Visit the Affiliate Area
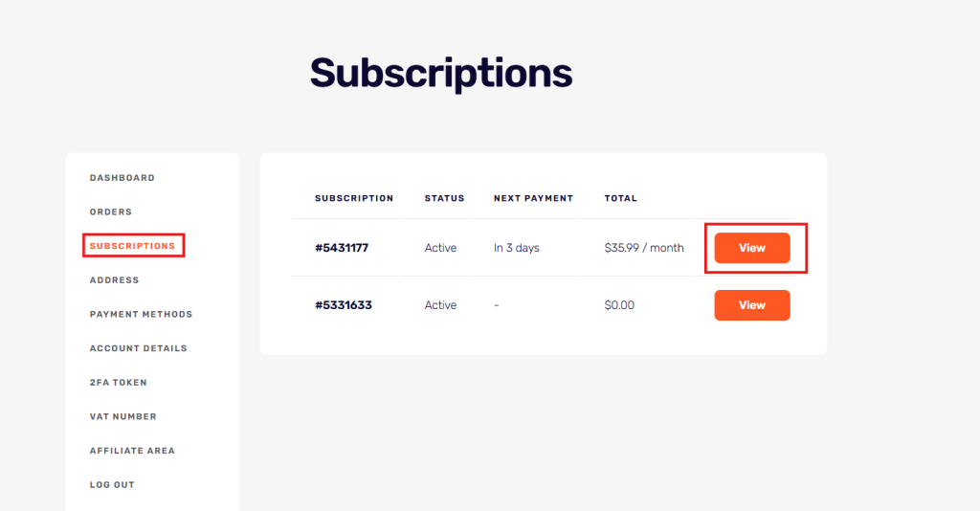Image resolution: width=980 pixels, height=511 pixels. click(132, 451)
